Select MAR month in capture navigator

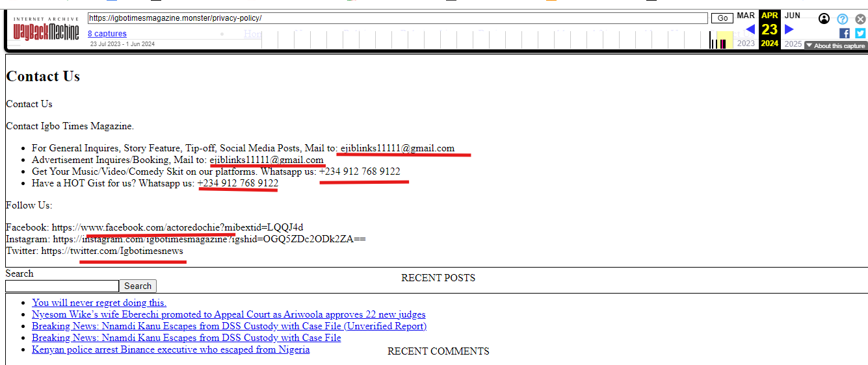click(746, 16)
